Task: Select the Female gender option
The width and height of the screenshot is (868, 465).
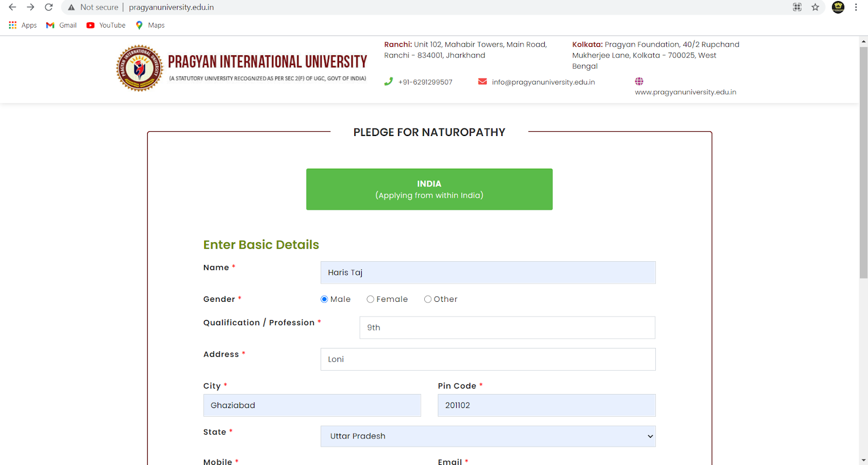Action: click(x=371, y=299)
